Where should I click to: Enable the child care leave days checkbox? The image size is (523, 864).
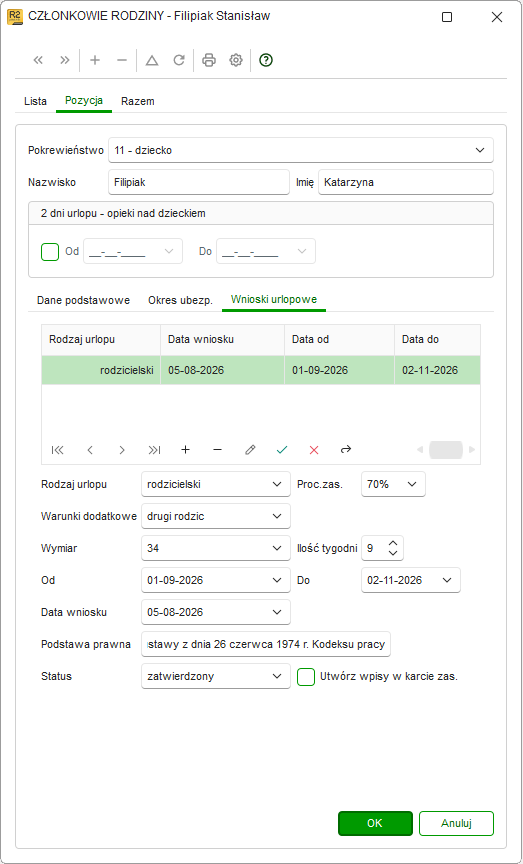point(50,252)
